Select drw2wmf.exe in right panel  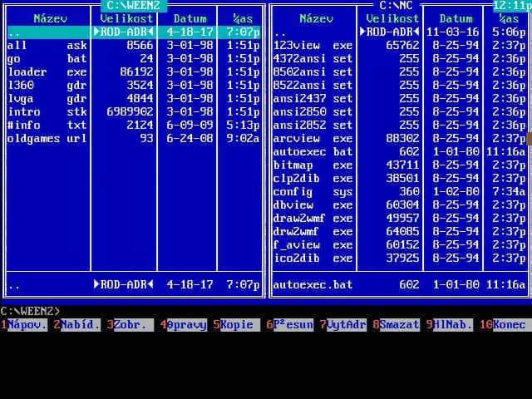399,232
